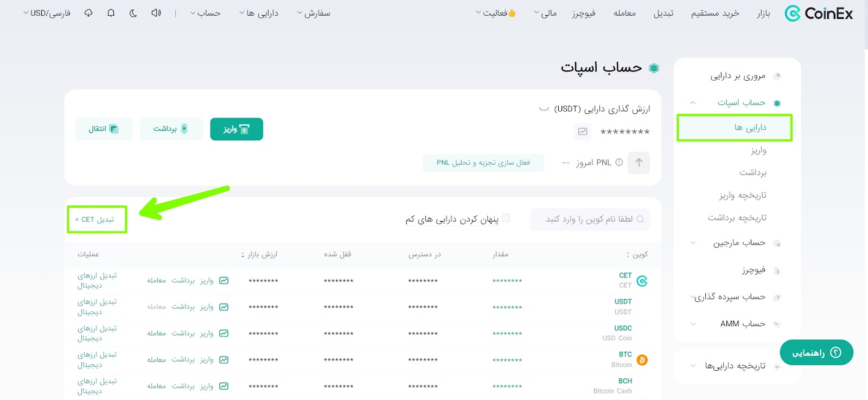Select فیوچرز in the sidebar
The width and height of the screenshot is (868, 400).
(754, 270)
